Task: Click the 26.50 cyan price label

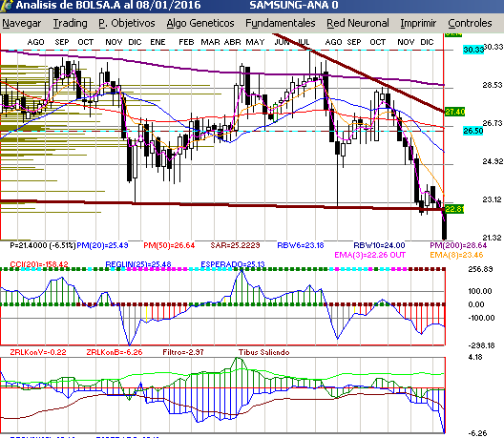Action: click(x=473, y=131)
